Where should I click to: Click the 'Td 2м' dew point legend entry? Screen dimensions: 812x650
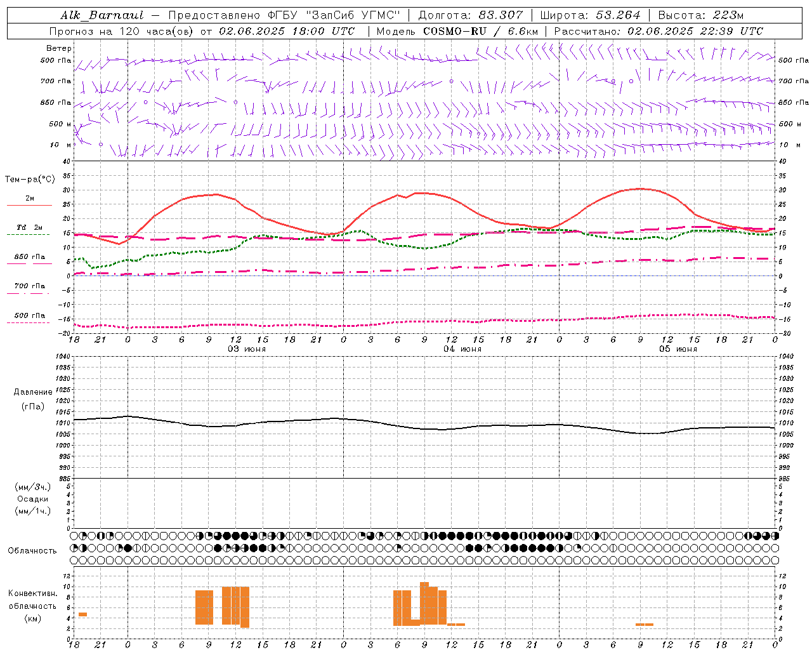[x=30, y=227]
